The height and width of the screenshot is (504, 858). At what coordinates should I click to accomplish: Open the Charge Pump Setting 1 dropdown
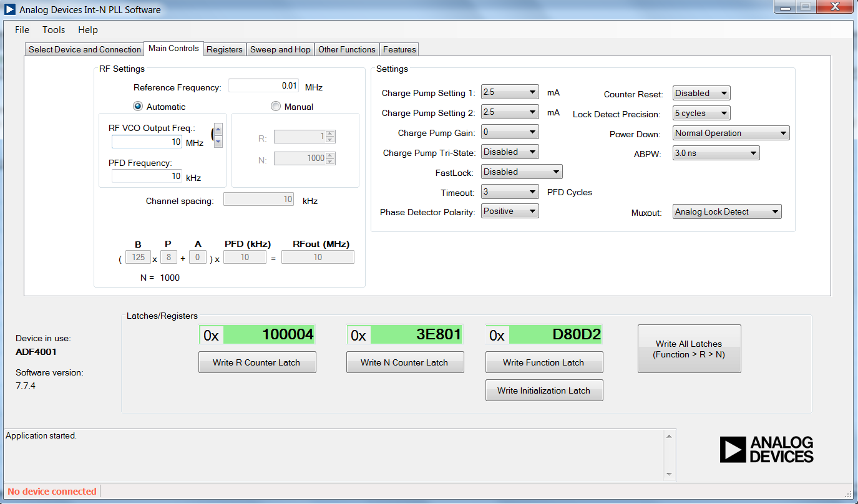tap(510, 92)
